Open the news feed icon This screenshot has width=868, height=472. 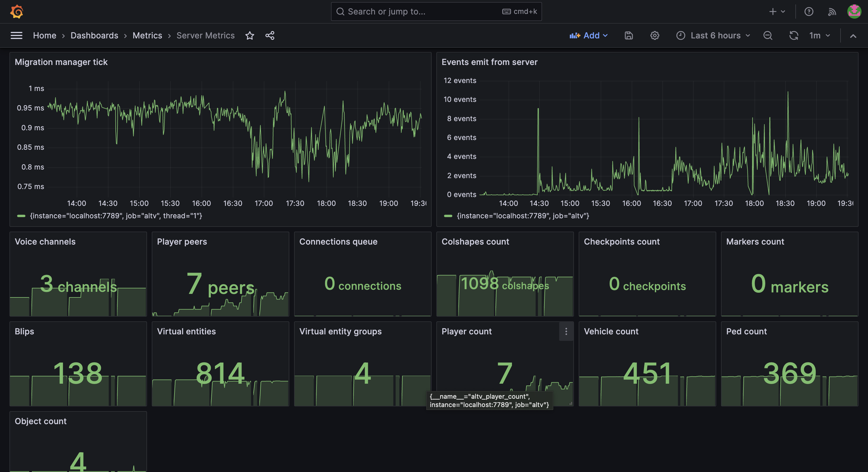(832, 12)
